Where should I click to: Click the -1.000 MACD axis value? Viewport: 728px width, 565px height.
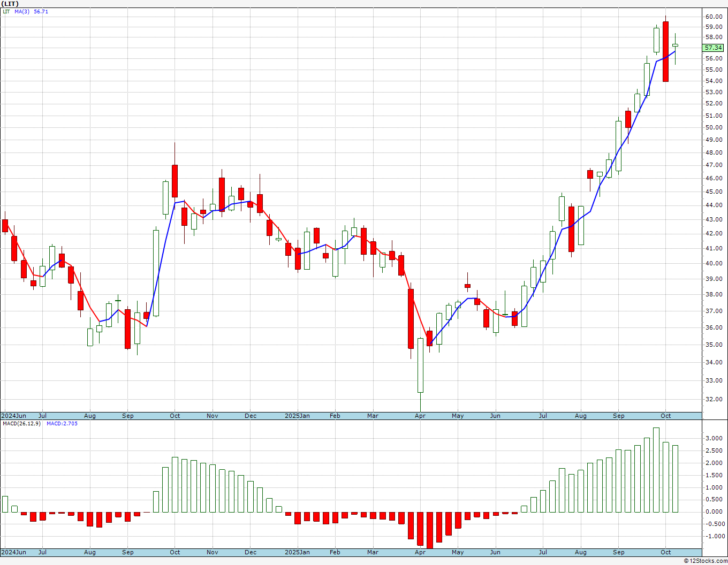(712, 537)
